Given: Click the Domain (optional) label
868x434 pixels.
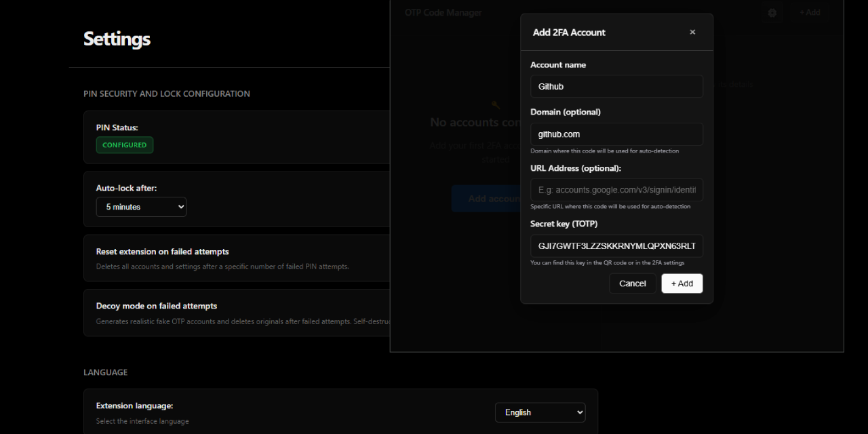Looking at the screenshot, I should click(x=566, y=112).
